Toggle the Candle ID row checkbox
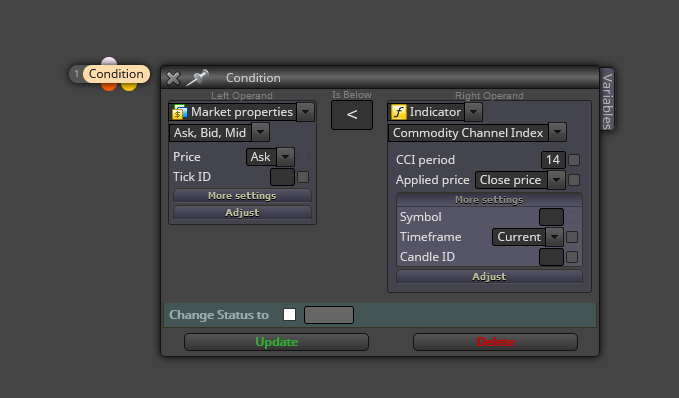The width and height of the screenshot is (679, 398). click(572, 257)
